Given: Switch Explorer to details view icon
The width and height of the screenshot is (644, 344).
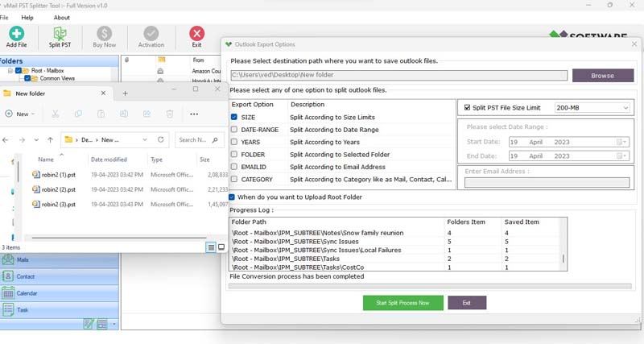Looking at the screenshot, I should pos(211,247).
